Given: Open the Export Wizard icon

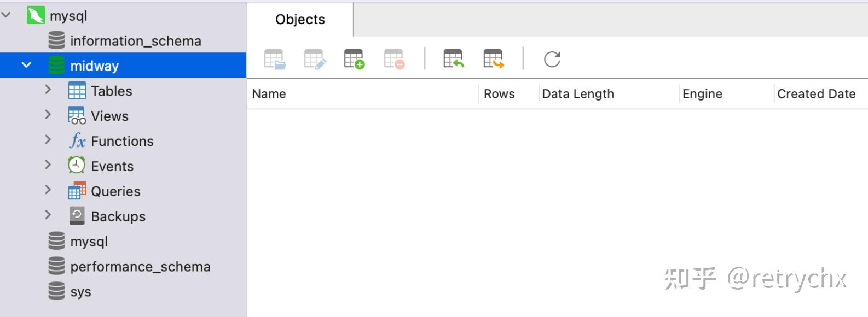Looking at the screenshot, I should [493, 59].
